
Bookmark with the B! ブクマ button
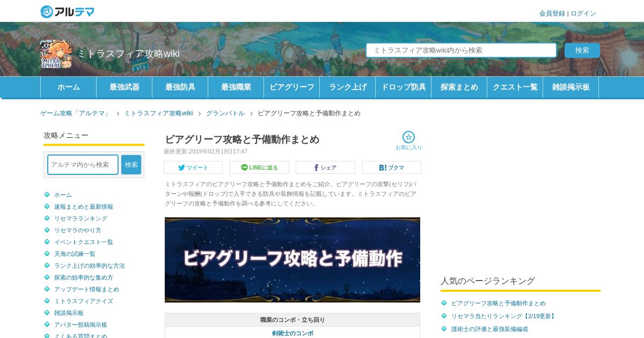click(392, 167)
